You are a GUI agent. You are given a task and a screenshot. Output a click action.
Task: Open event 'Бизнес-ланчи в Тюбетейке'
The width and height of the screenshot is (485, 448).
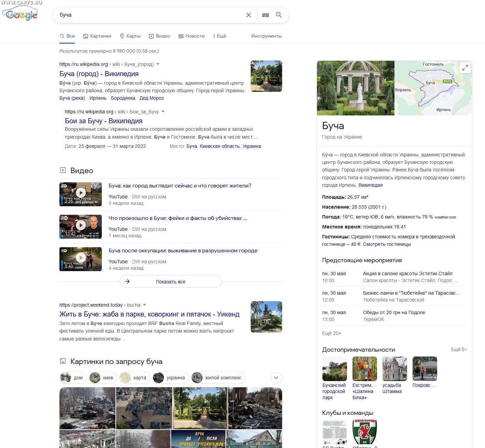tap(394, 296)
